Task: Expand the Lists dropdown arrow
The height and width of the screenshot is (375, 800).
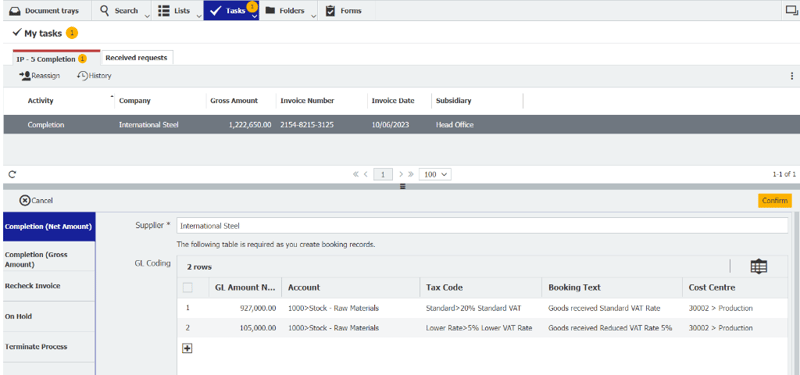Action: [x=199, y=15]
